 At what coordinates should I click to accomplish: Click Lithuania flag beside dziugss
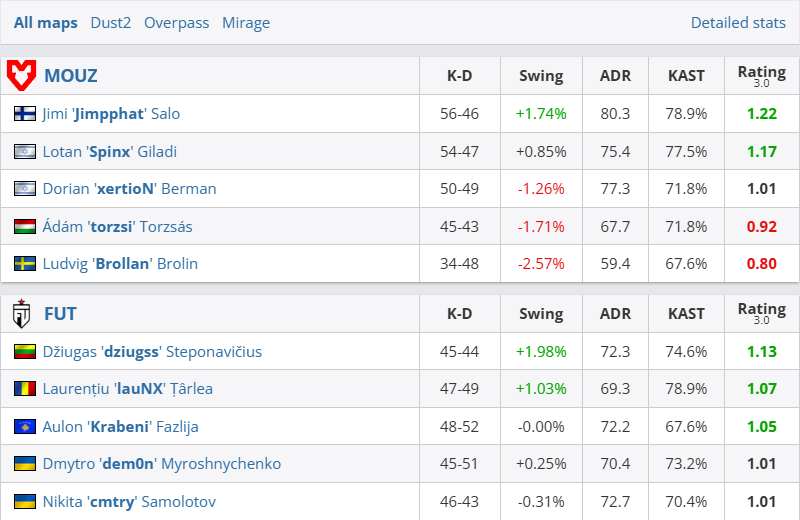(x=25, y=352)
